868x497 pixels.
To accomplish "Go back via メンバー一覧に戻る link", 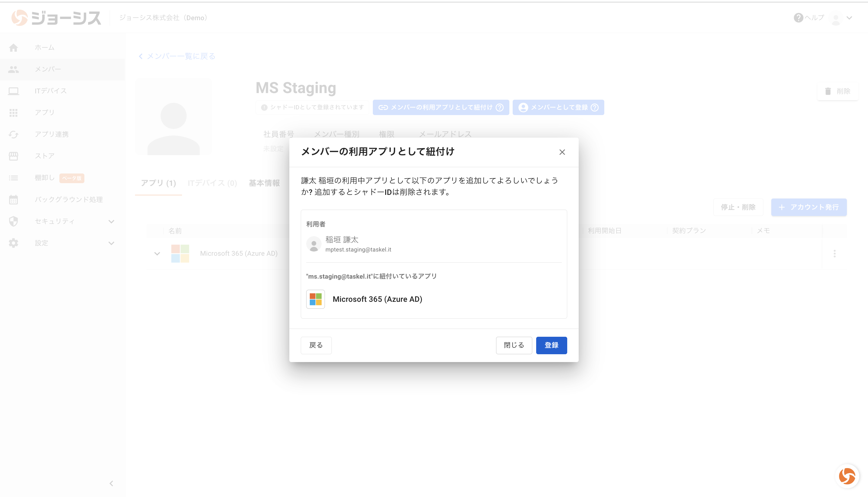I will tap(177, 56).
